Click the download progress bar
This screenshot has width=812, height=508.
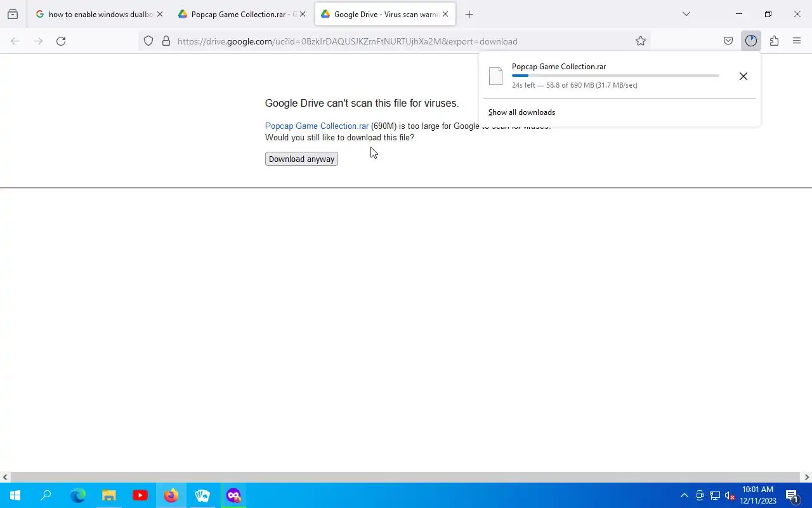tap(615, 76)
